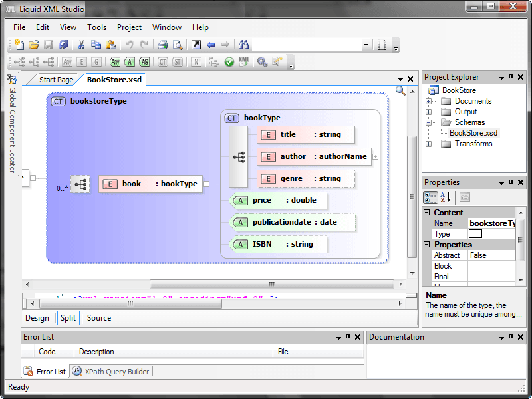
Task: Click the green Any attribute icon
Action: pyautogui.click(x=115, y=62)
